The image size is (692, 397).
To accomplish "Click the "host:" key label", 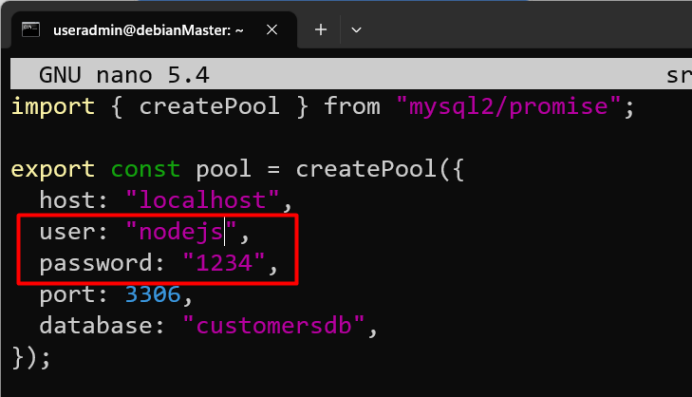I will [74, 200].
